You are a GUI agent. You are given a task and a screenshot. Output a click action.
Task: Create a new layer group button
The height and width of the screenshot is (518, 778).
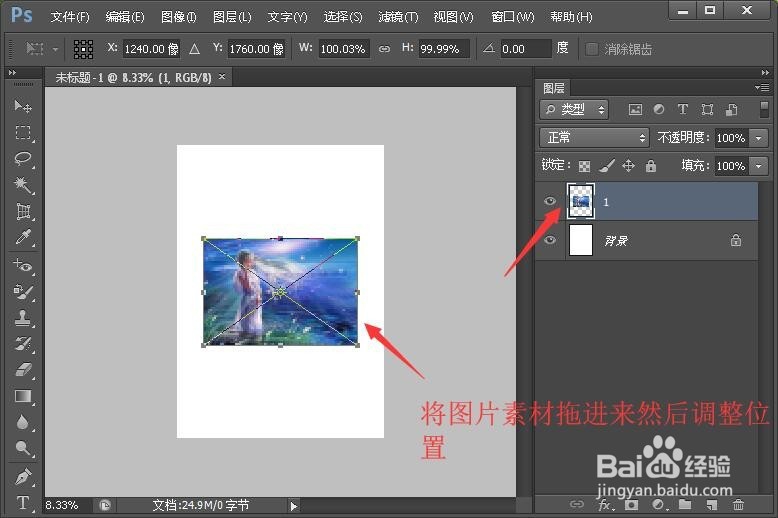[685, 505]
